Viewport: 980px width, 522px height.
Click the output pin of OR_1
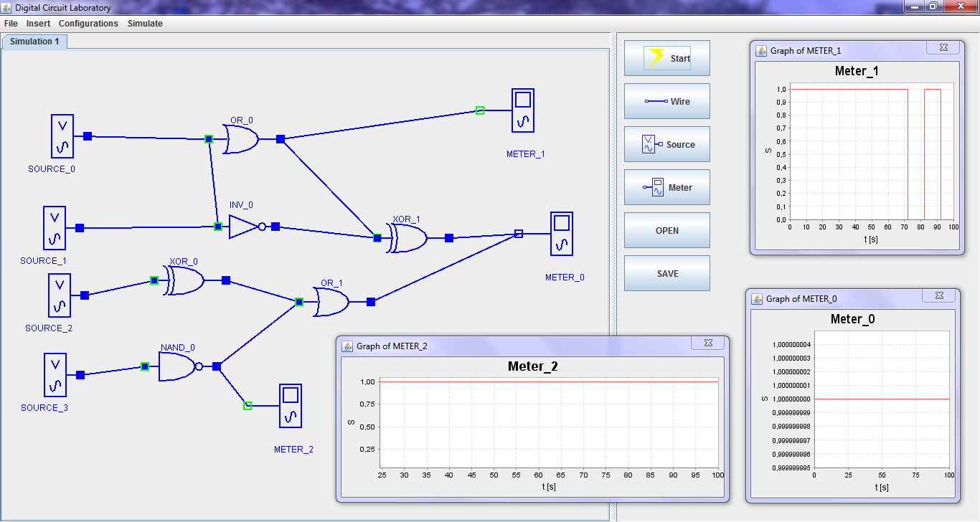(x=371, y=302)
